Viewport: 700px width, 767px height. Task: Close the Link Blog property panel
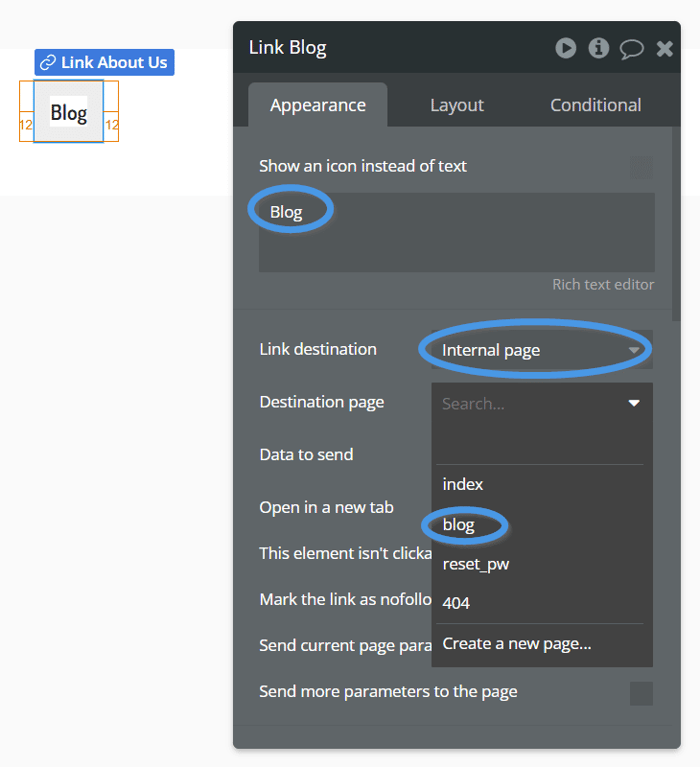(x=665, y=48)
